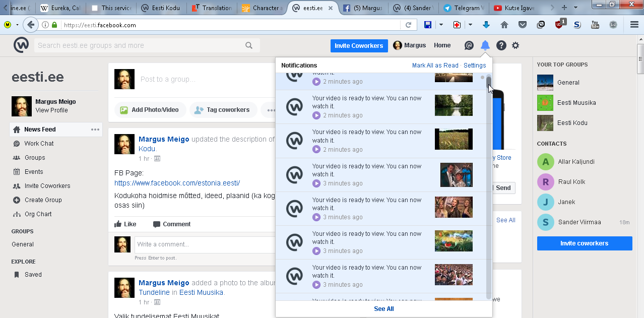
Task: Open the notifications bell icon
Action: (485, 45)
